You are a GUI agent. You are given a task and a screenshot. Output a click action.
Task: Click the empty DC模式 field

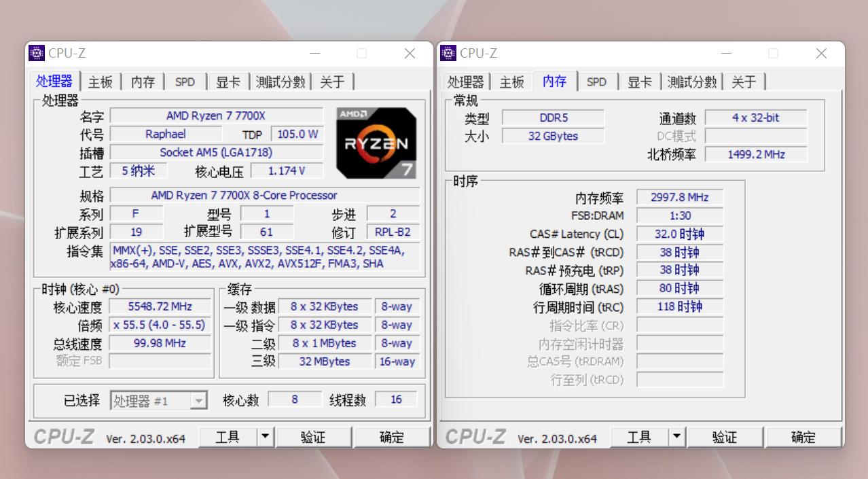(756, 137)
